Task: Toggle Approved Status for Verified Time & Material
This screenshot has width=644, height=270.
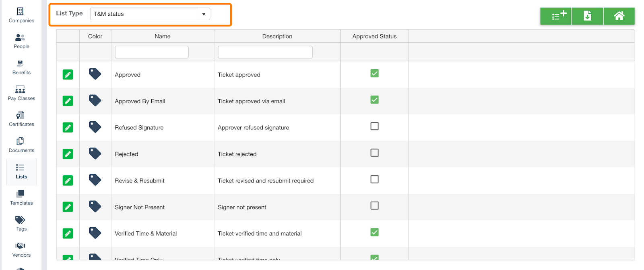Action: pos(374,232)
